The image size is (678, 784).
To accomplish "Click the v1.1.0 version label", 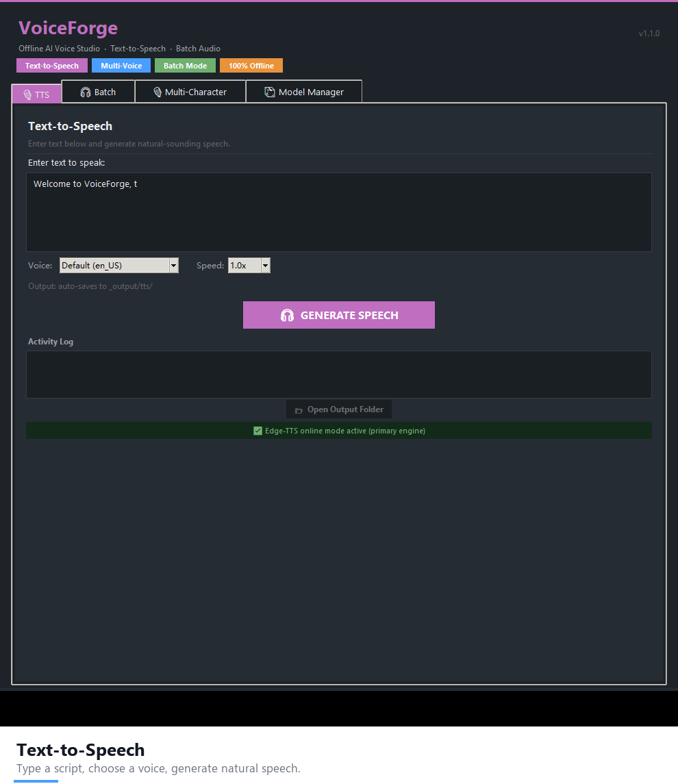I will [x=649, y=34].
